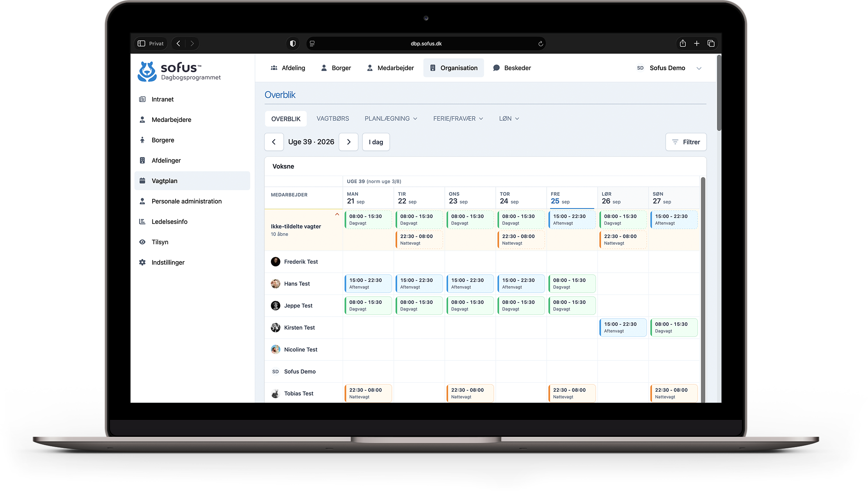This screenshot has width=868, height=491.
Task: Reload the page with the refresh icon
Action: point(540,44)
